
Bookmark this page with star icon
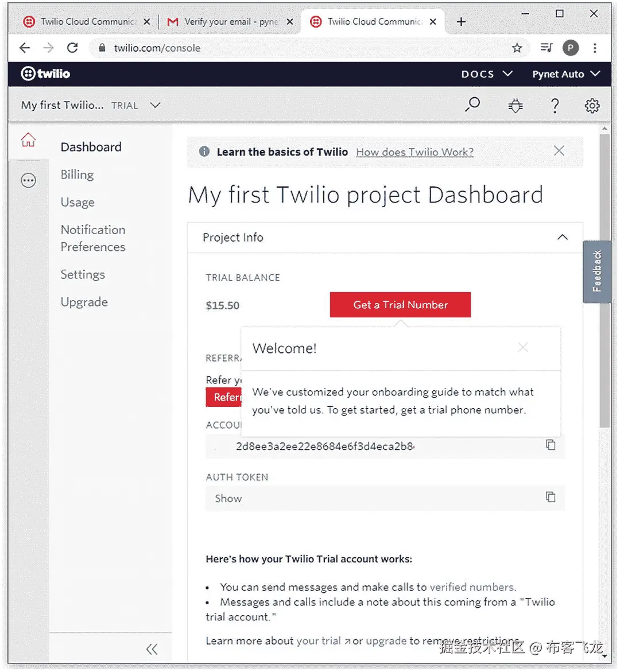pos(517,48)
